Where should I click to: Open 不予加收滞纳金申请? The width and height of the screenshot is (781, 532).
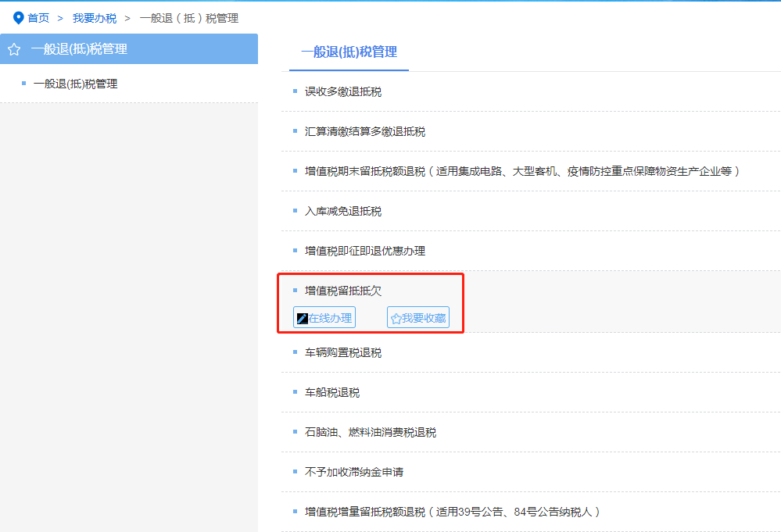[x=354, y=472]
